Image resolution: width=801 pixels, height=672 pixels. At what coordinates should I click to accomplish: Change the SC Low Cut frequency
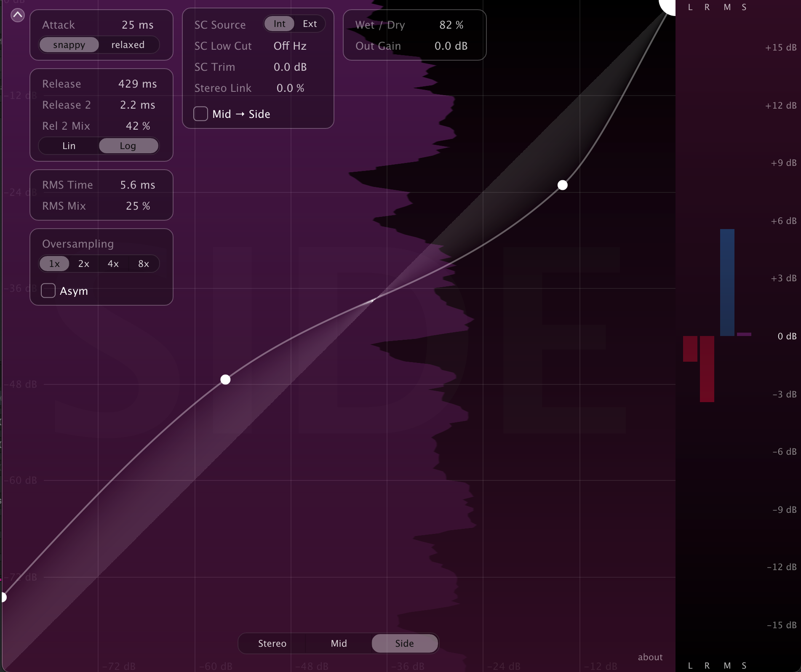(x=290, y=46)
